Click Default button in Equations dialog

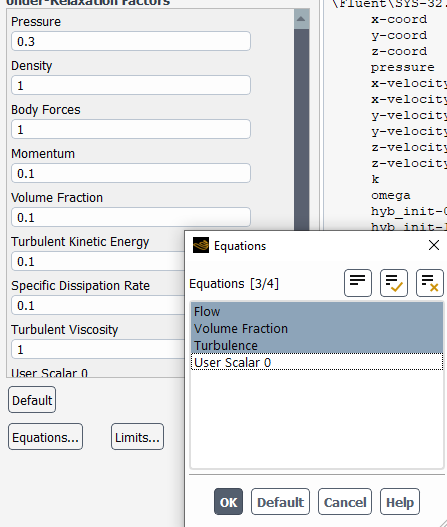[x=280, y=502]
